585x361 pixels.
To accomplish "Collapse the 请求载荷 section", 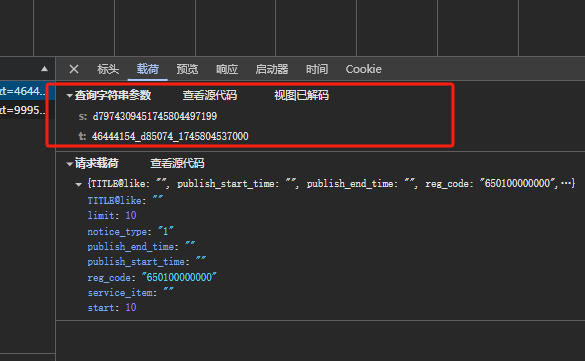I will point(69,164).
